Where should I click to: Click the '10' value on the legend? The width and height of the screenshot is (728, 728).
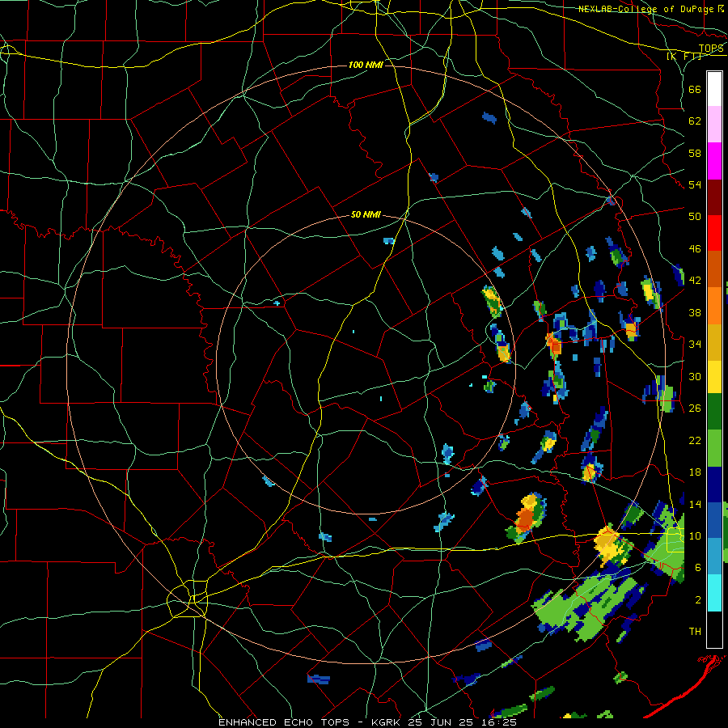(x=695, y=535)
